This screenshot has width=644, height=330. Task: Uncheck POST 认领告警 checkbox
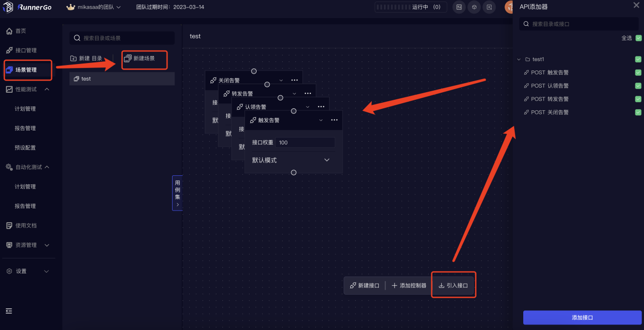point(638,86)
